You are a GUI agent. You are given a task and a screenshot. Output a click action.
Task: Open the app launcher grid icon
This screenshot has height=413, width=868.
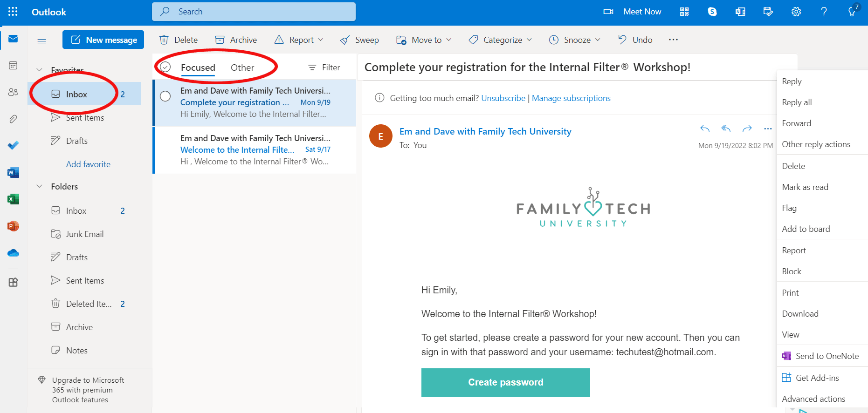tap(13, 12)
